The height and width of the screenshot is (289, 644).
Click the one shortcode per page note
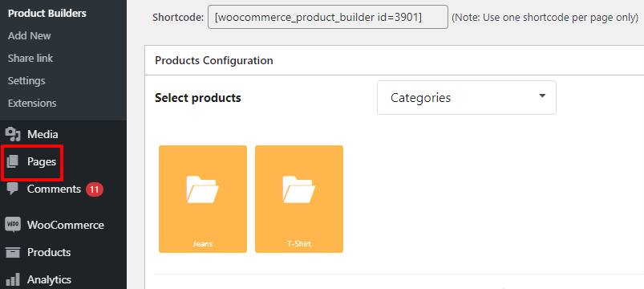point(545,18)
